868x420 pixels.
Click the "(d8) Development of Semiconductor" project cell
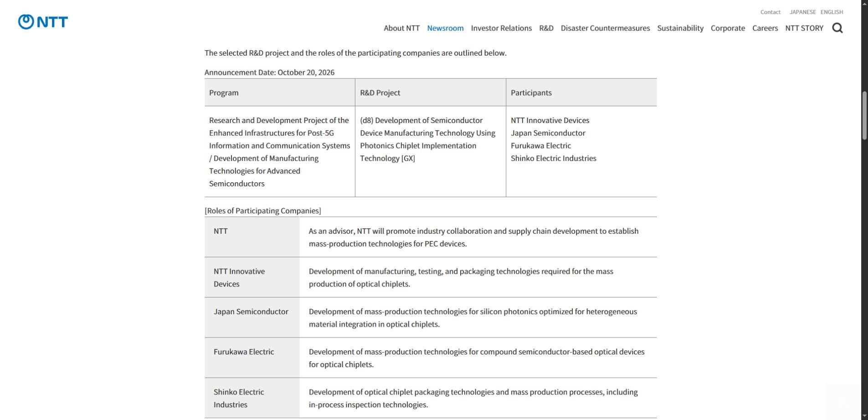[x=431, y=152]
